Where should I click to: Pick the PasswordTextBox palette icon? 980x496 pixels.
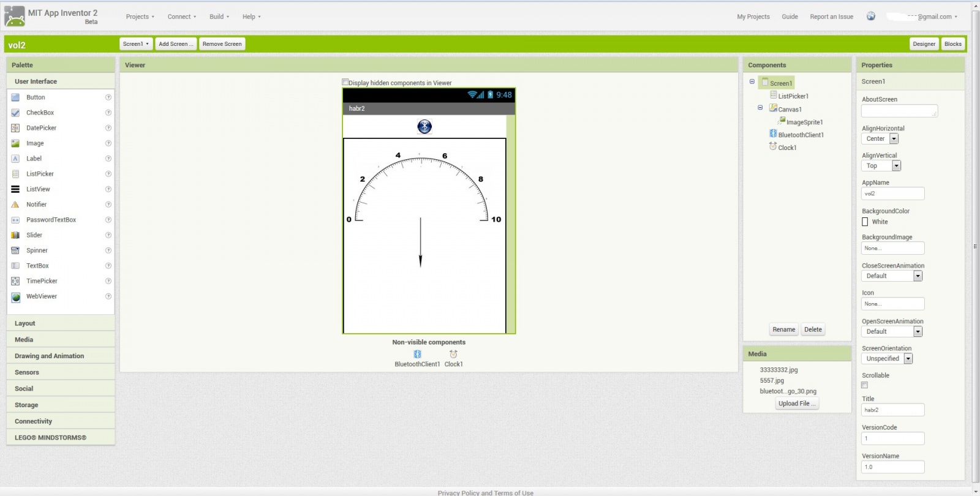coord(15,220)
